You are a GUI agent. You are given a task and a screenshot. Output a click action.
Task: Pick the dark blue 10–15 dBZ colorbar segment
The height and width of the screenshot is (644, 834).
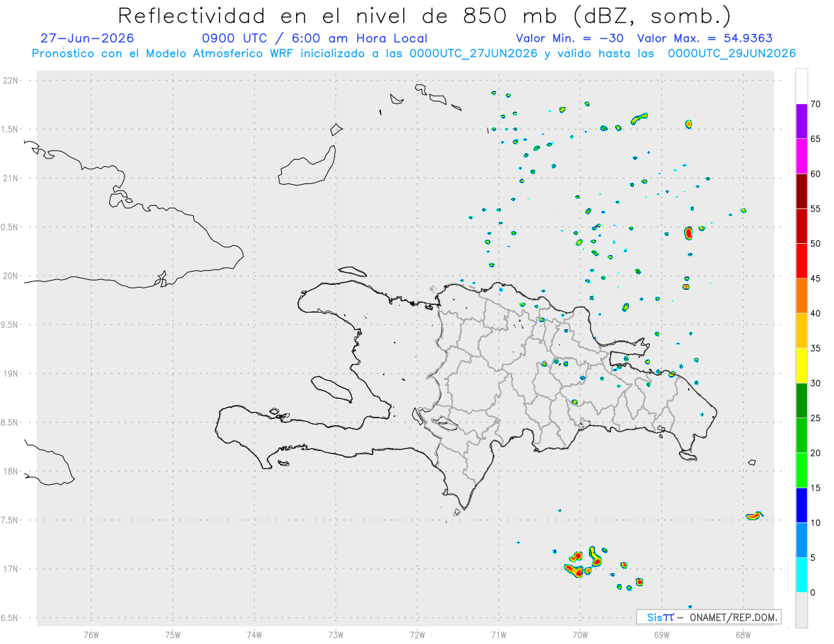click(x=801, y=505)
